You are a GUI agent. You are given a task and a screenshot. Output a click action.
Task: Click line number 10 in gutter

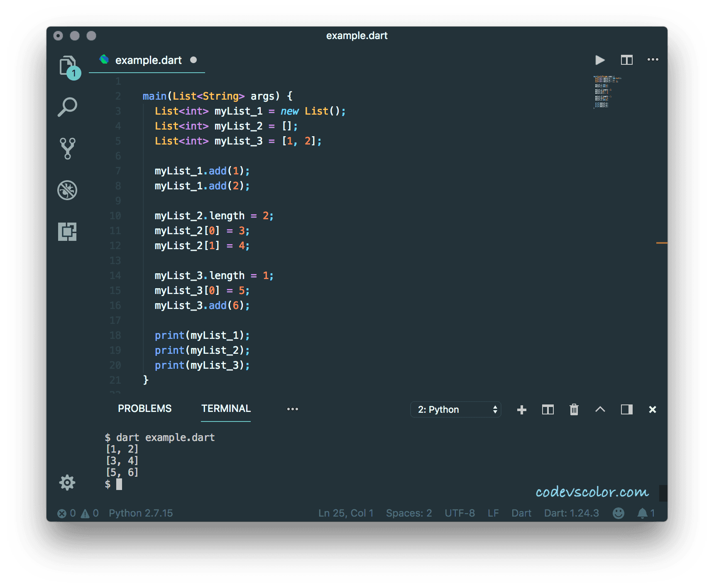(x=115, y=216)
